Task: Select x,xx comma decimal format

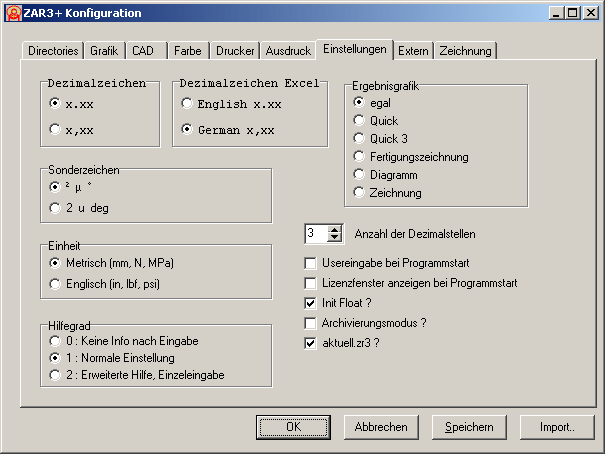Action: pyautogui.click(x=54, y=128)
